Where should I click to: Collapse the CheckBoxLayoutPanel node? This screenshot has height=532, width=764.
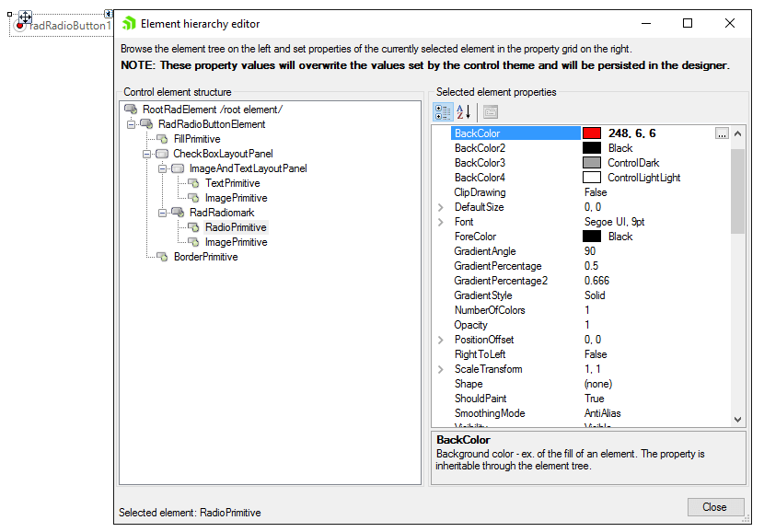[147, 153]
